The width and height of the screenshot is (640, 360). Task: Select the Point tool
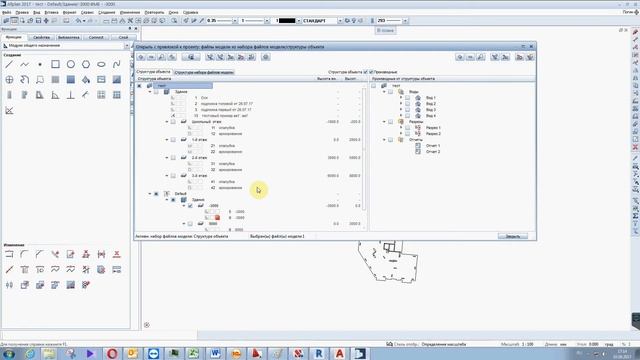coord(40,64)
